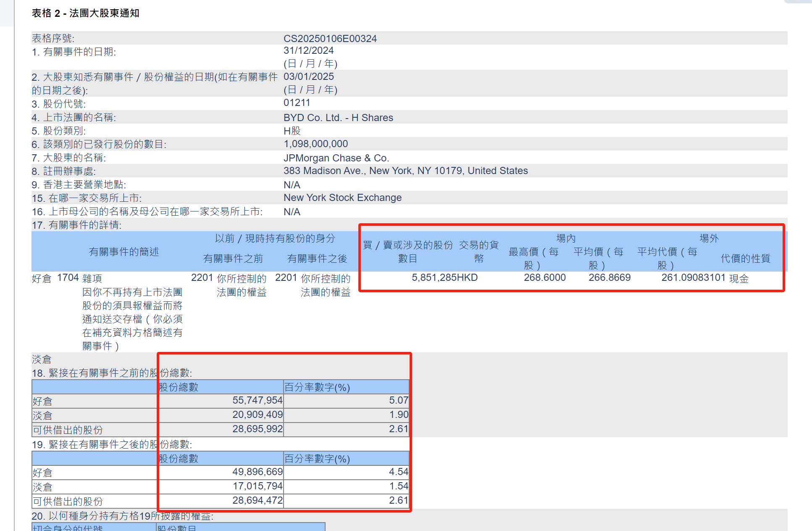Click long position percentage 5.07

[399, 400]
